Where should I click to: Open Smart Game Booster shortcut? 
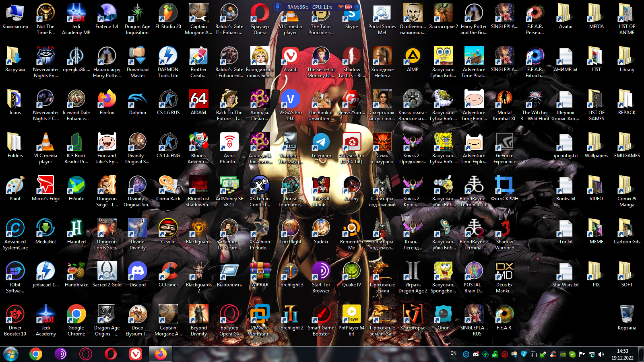click(x=321, y=320)
